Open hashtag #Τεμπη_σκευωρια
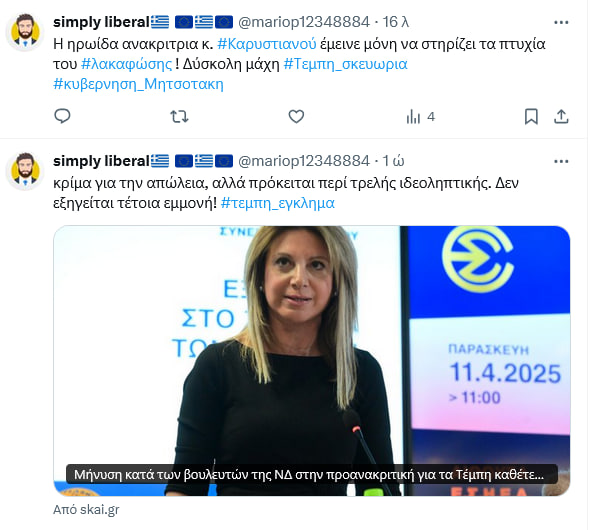 click(346, 64)
